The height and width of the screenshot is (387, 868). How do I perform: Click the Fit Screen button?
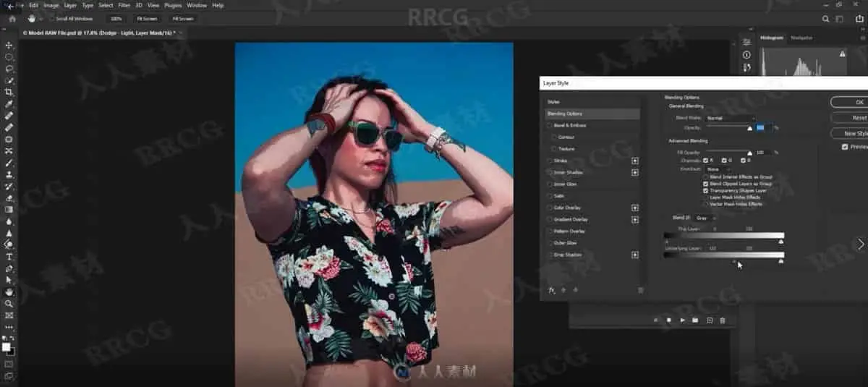tap(146, 18)
